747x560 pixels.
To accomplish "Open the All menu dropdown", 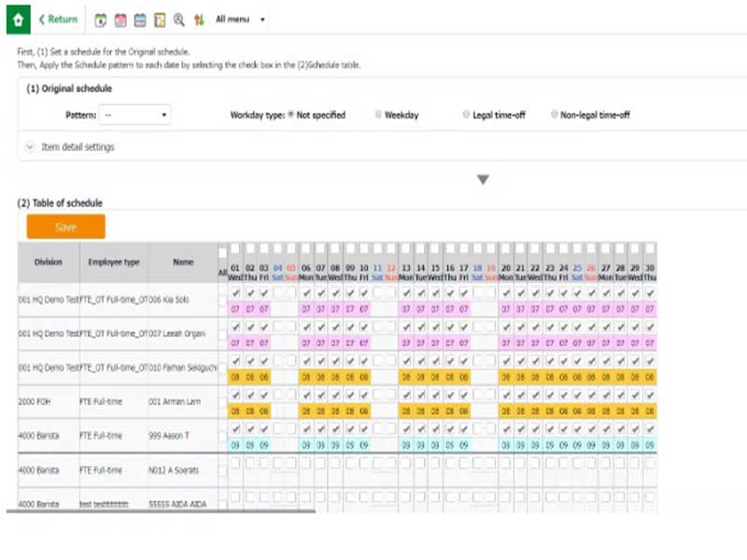I will 240,20.
